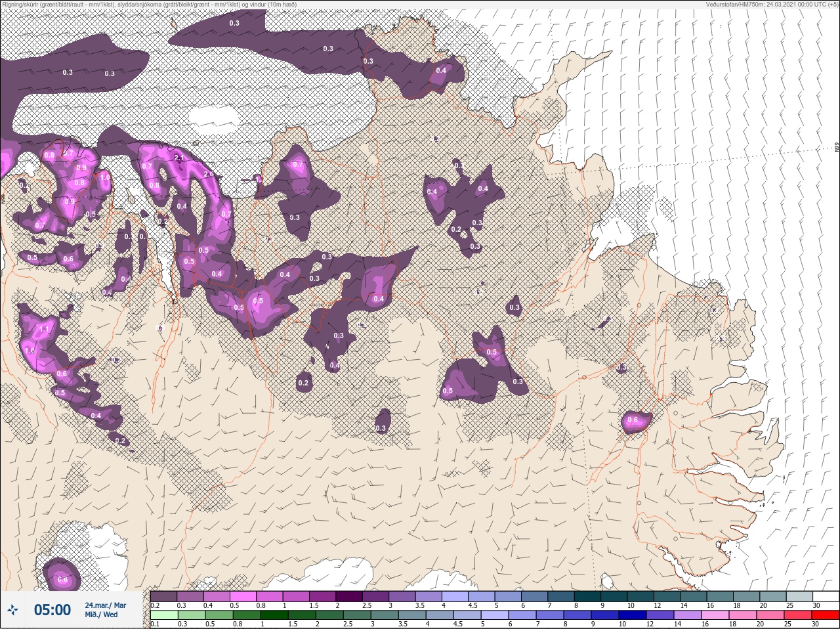840x629 pixels.
Task: Pick upper legend swatch between 0.2 and 0.3
Action: [164, 596]
